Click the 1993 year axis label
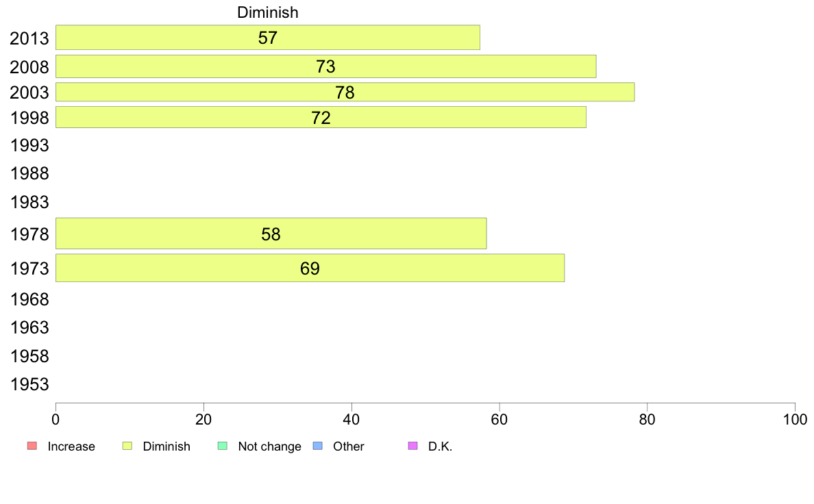Viewport: 814px width, 504px height. (29, 145)
